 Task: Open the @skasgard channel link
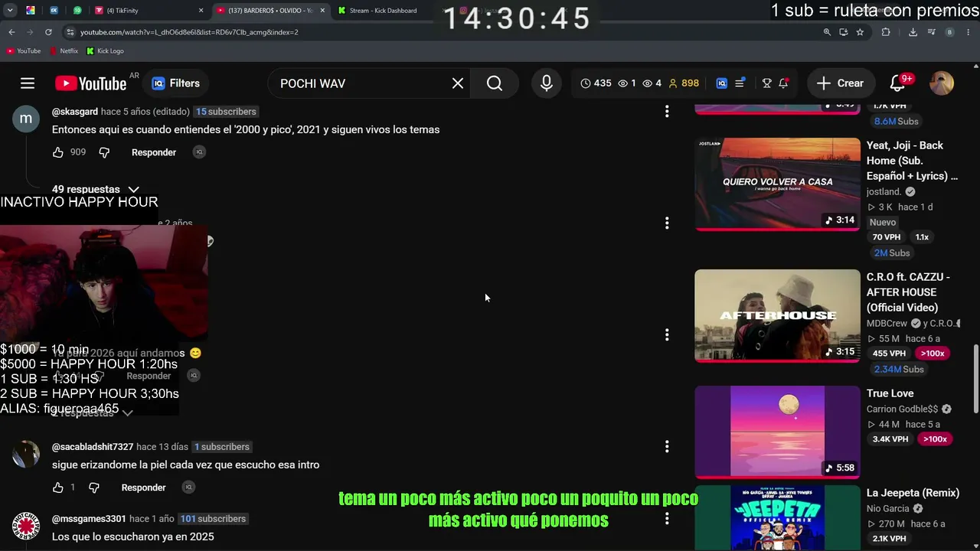[x=75, y=112]
